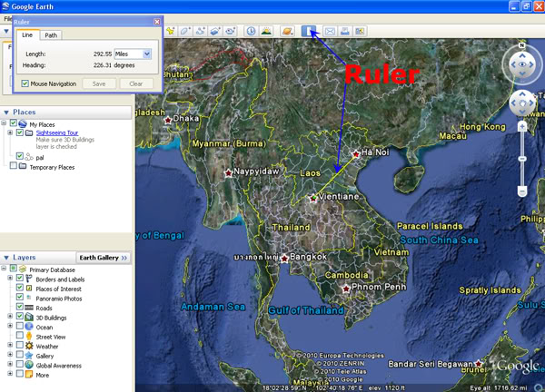Switch to the Path tab in Ruler
545x392 pixels.
click(51, 35)
